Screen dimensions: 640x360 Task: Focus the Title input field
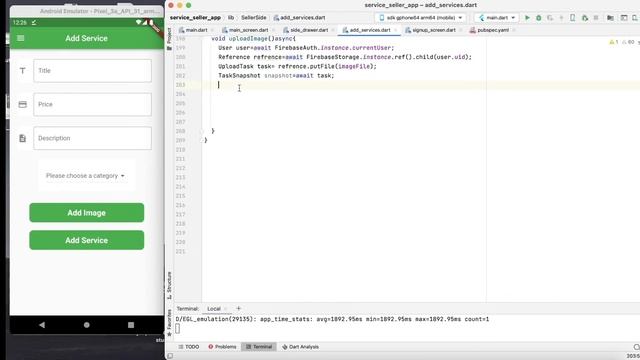point(93,71)
